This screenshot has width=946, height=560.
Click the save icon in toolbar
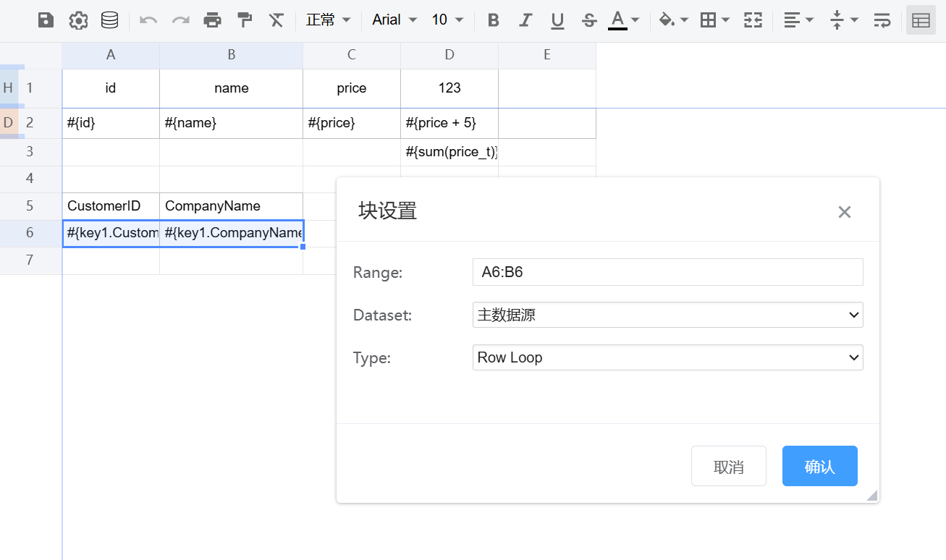pos(46,20)
